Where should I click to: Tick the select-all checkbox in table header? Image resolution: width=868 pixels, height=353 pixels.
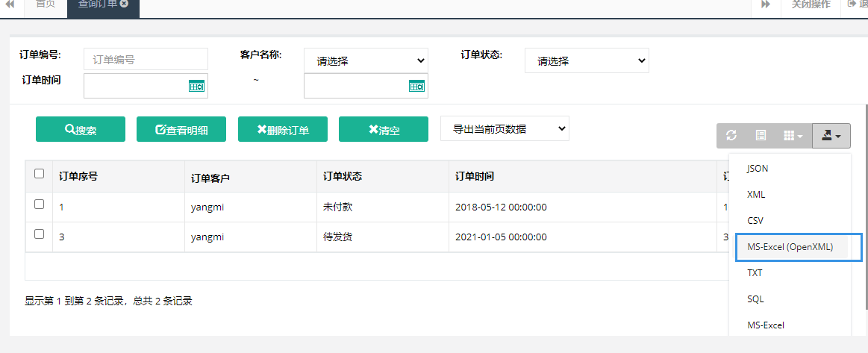39,174
